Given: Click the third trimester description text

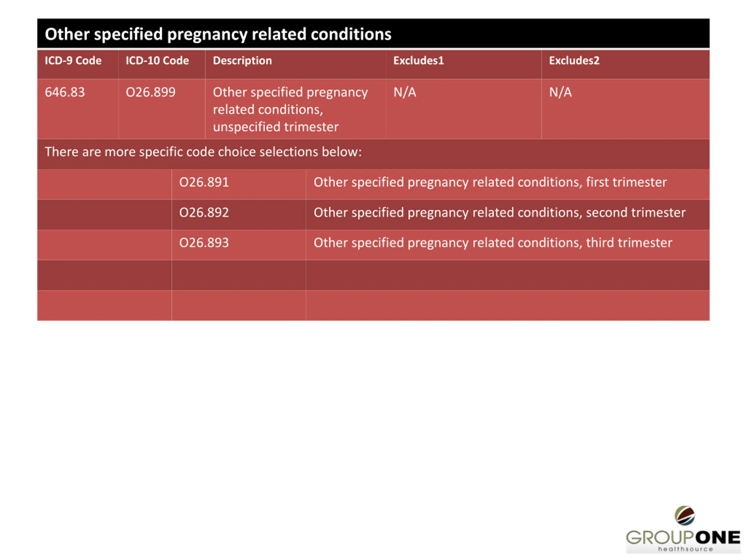Looking at the screenshot, I should point(493,243).
